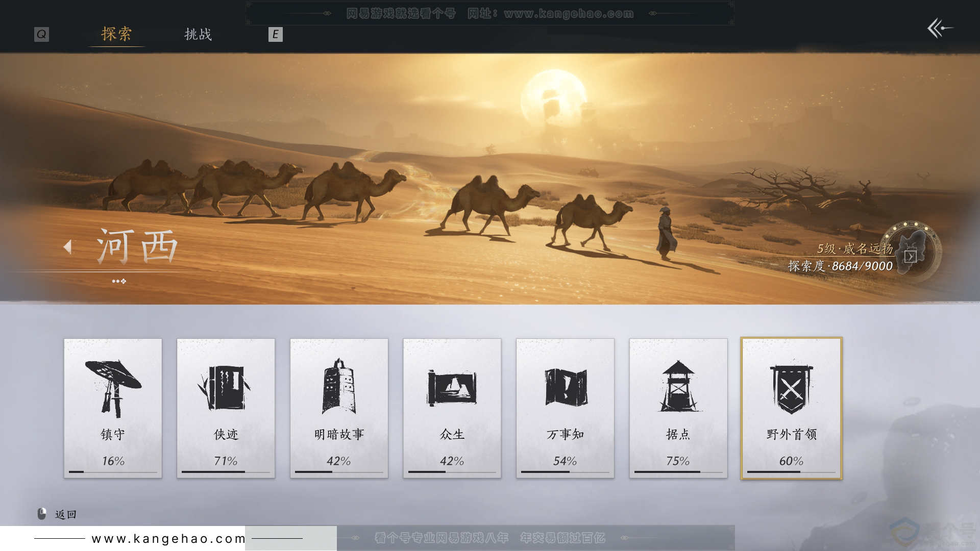Select the 侠迹 category icon

click(226, 388)
